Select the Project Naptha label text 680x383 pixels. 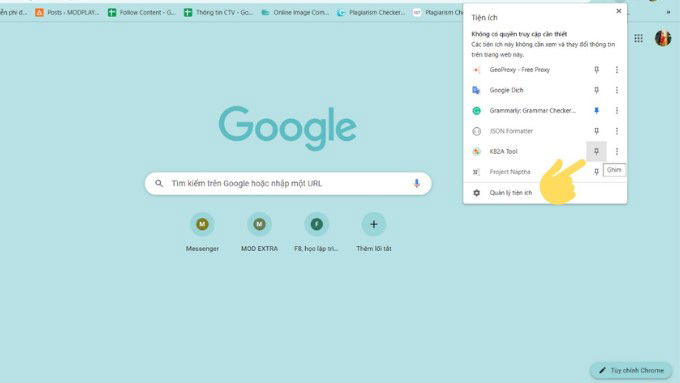tap(510, 172)
